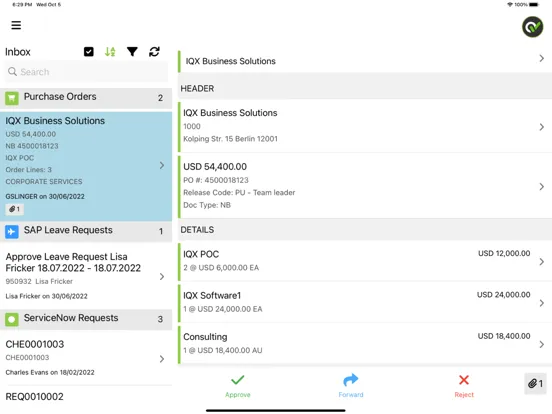552x414 pixels.
Task: Click the attachment badge on the purchase order
Action: tap(14, 209)
